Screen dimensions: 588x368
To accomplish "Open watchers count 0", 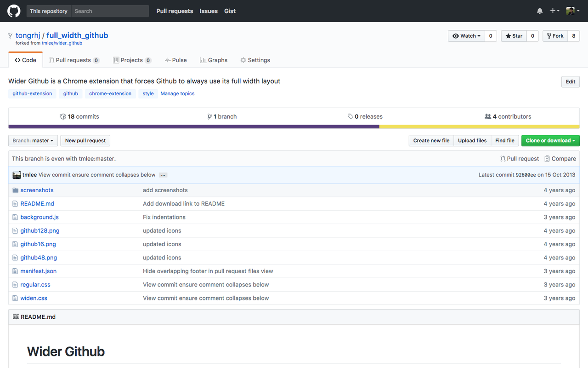I will [x=491, y=36].
